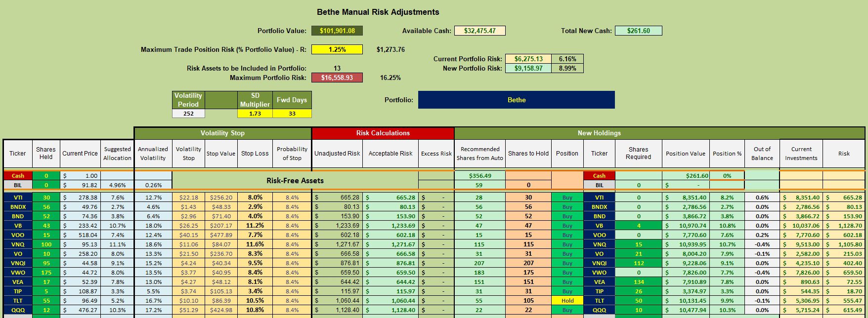Image resolution: width=868 pixels, height=318 pixels.
Task: Click TLT stop value $86.39
Action: (x=221, y=301)
